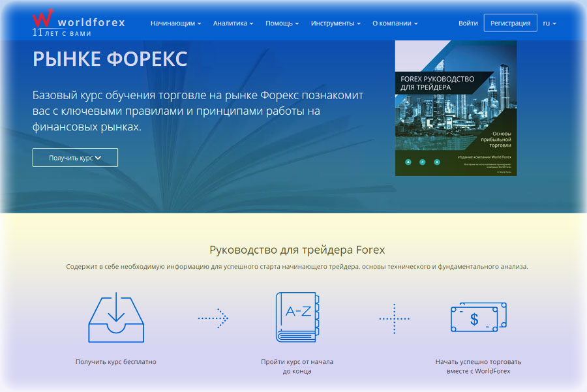
Task: Click the Получить курс бесплатно caption
Action: pos(115,361)
